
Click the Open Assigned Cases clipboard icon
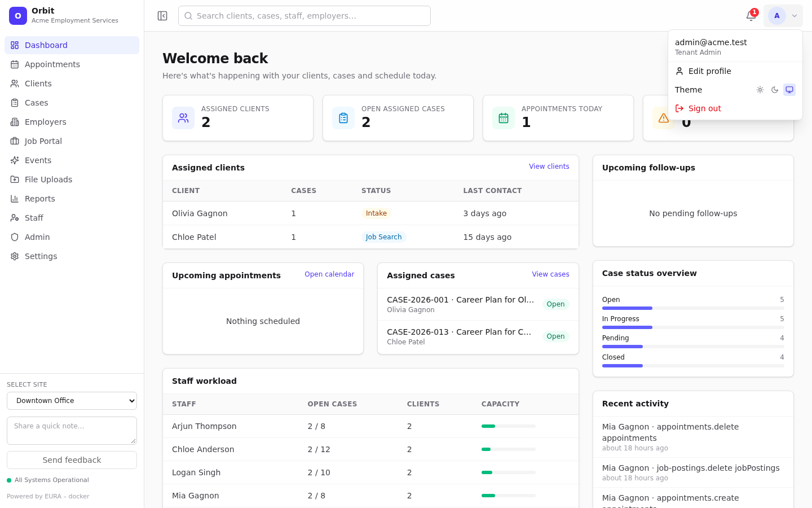(x=343, y=118)
